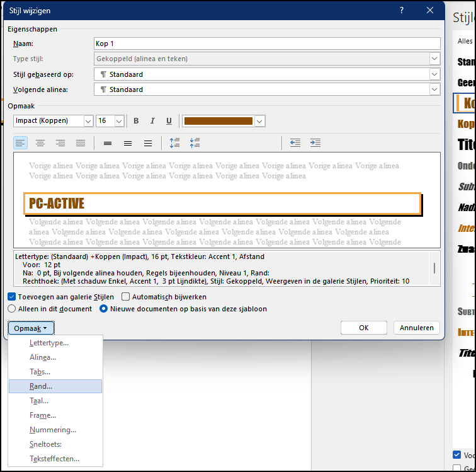Open Volgende alinea dropdown

[434, 89]
